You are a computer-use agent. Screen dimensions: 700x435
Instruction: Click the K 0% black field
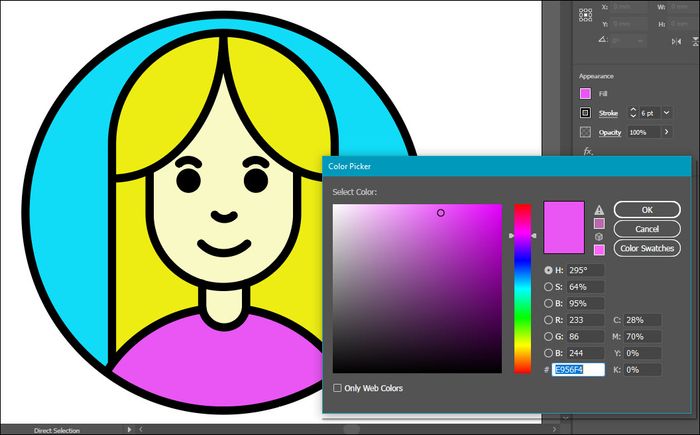[642, 370]
